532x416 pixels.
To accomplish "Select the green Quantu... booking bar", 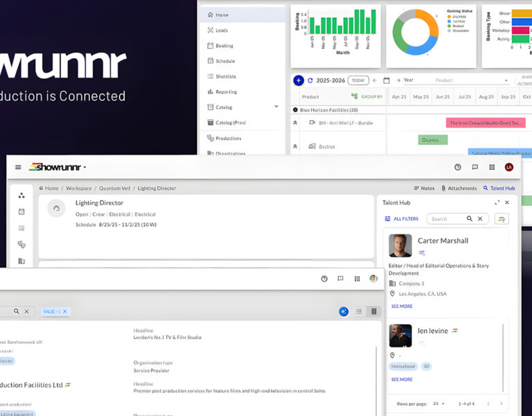I will [x=433, y=140].
